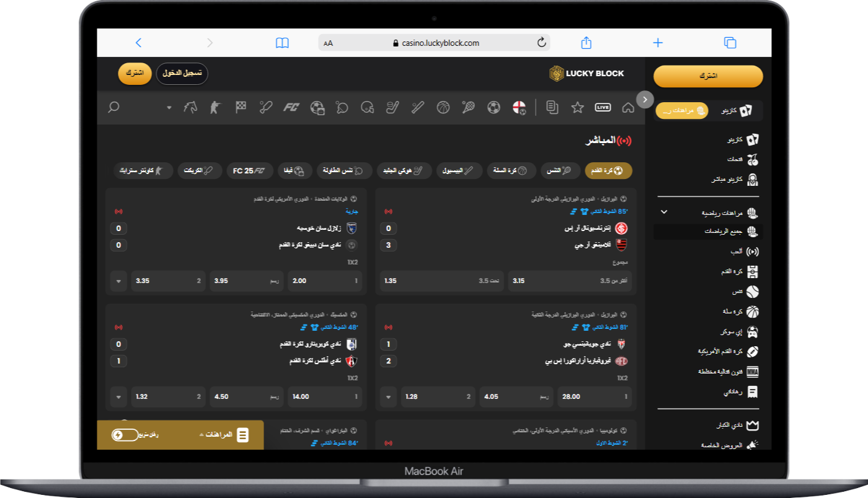868x498 pixels.
Task: Open favorites with the star icon
Action: tap(577, 107)
